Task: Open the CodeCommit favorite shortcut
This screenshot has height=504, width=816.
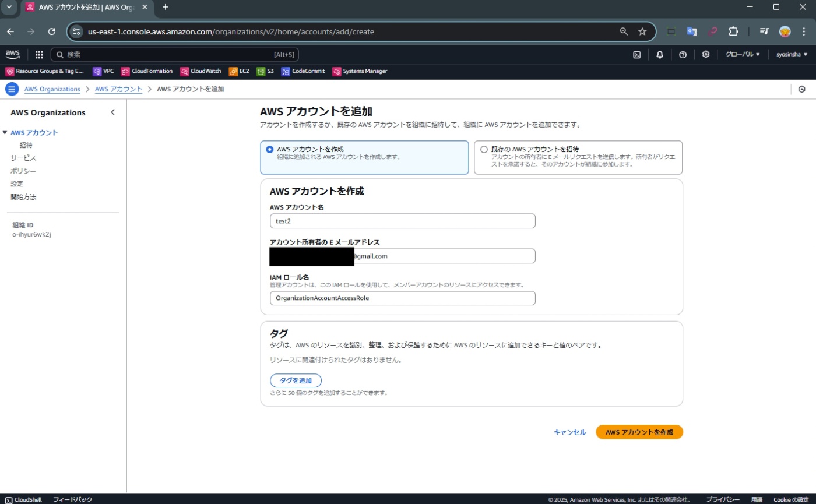Action: (x=304, y=71)
